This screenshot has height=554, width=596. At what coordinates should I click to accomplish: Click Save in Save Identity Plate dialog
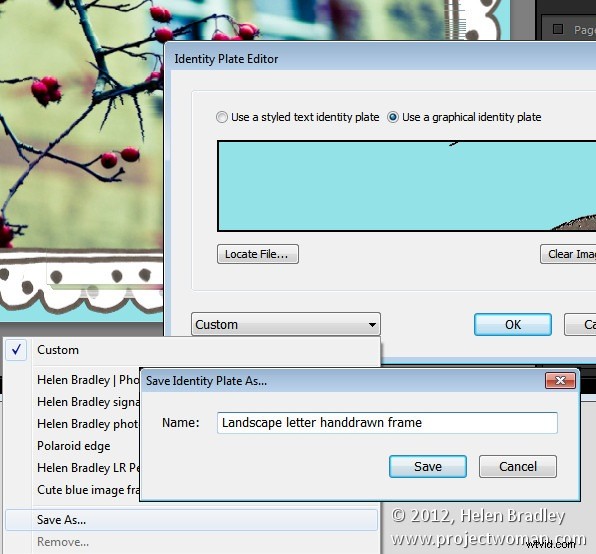pos(428,466)
